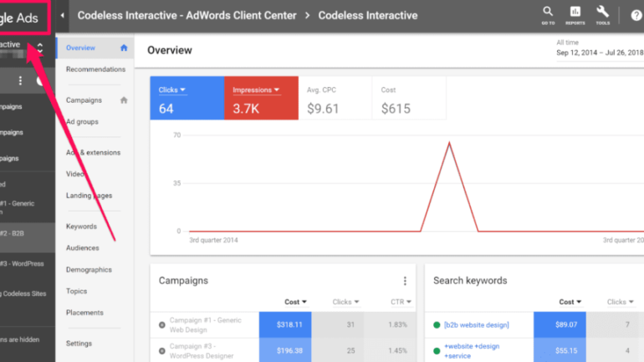Select Codeless Sites in dark sidebar
The width and height of the screenshot is (644, 362).
pyautogui.click(x=23, y=294)
